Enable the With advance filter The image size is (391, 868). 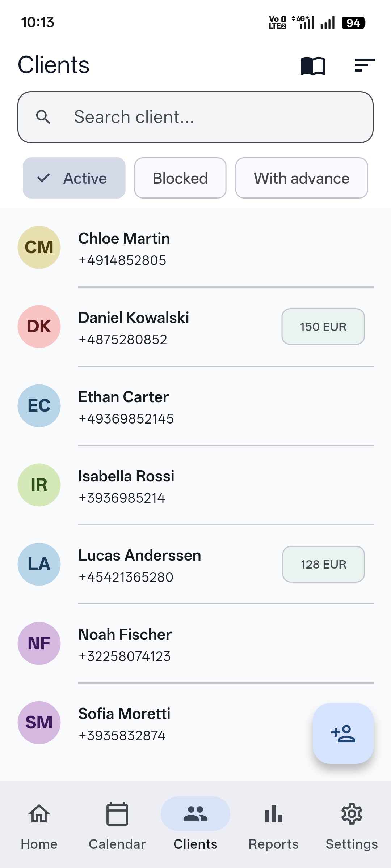click(302, 178)
